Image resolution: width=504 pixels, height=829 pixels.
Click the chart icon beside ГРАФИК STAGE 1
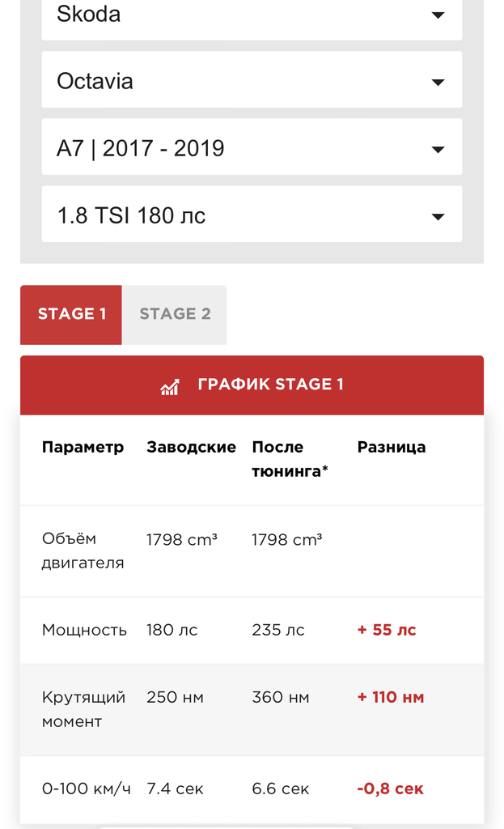click(x=170, y=385)
